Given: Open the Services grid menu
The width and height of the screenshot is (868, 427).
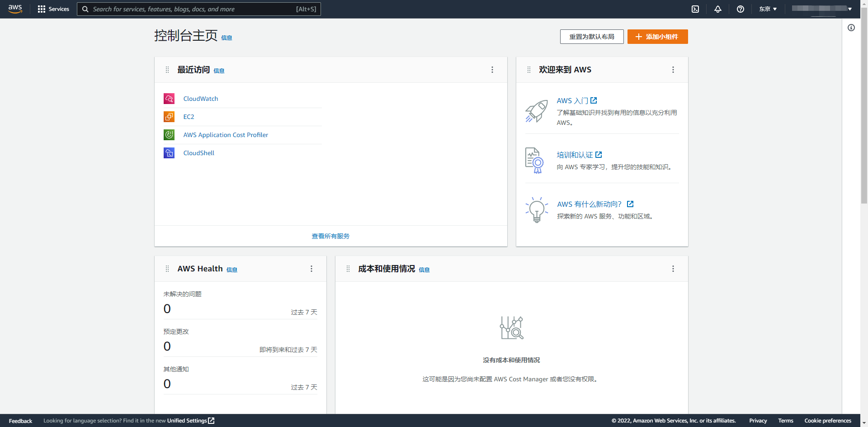Looking at the screenshot, I should pos(53,9).
